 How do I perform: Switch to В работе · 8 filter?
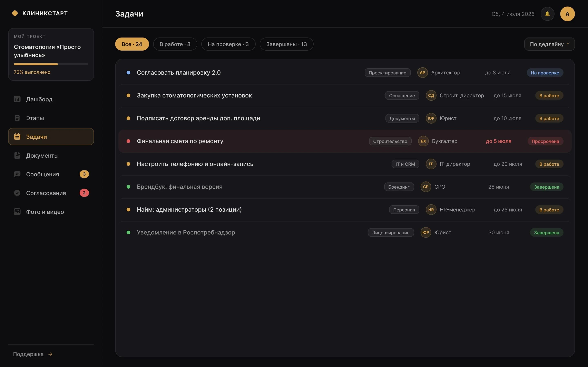tap(175, 44)
